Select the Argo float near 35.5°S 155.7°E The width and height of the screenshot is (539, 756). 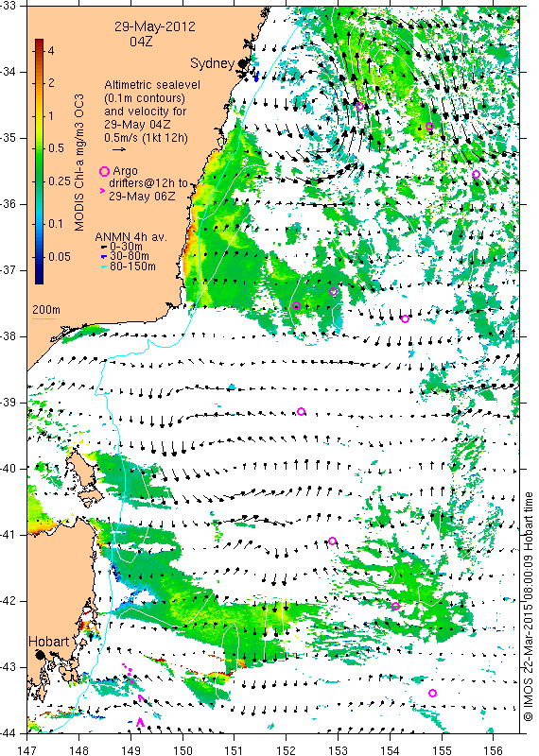[476, 174]
